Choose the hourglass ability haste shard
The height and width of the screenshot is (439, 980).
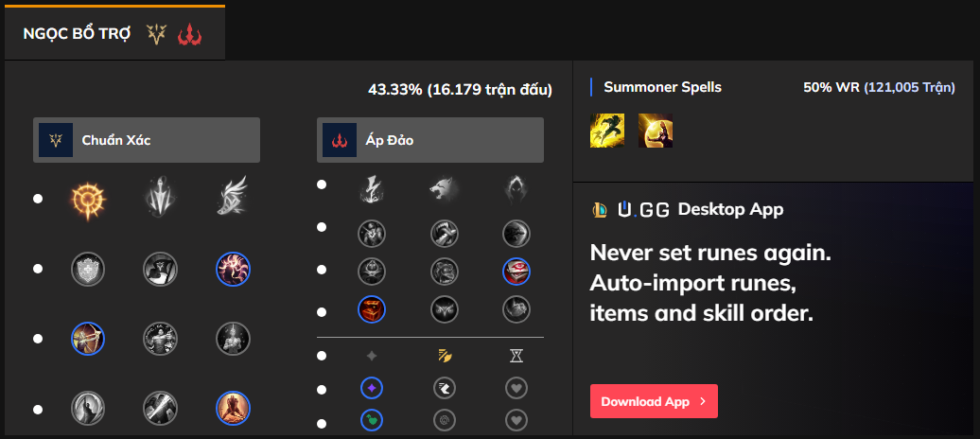(x=516, y=356)
